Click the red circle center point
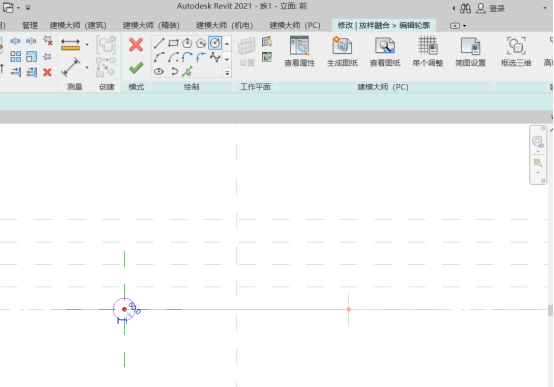Screen dimensions: 554x387 [x=124, y=309]
